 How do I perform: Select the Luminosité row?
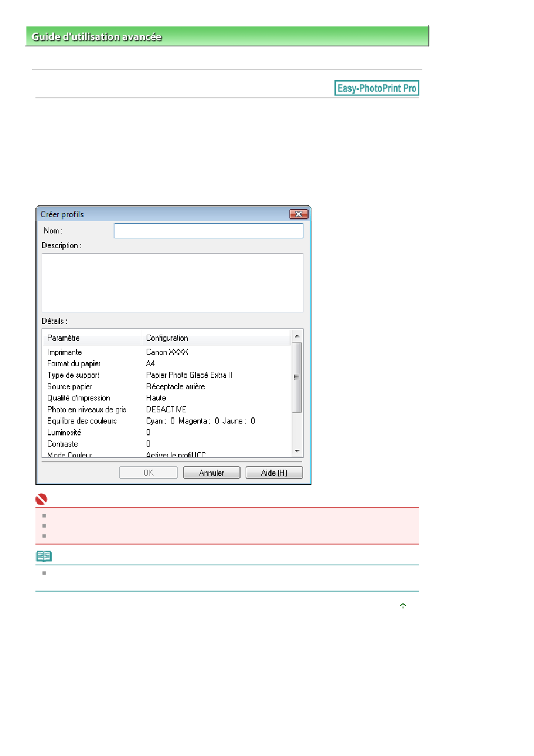tap(168, 433)
